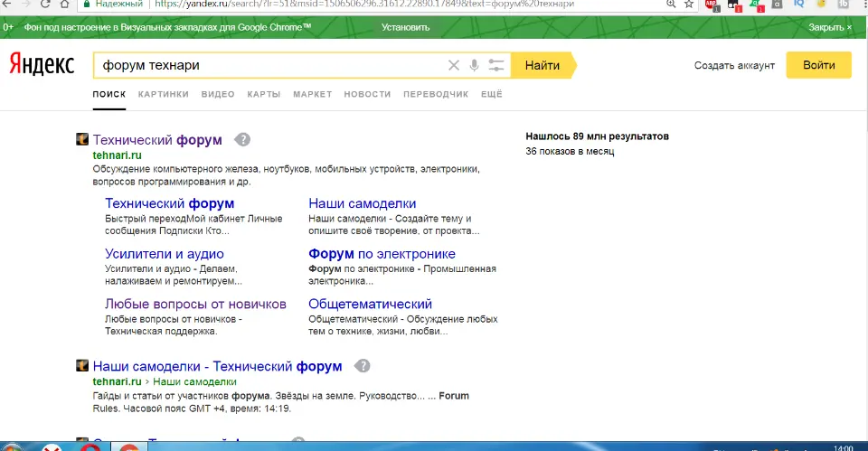The height and width of the screenshot is (451, 868).
Task: Clear the search box with the X icon
Action: pos(453,65)
